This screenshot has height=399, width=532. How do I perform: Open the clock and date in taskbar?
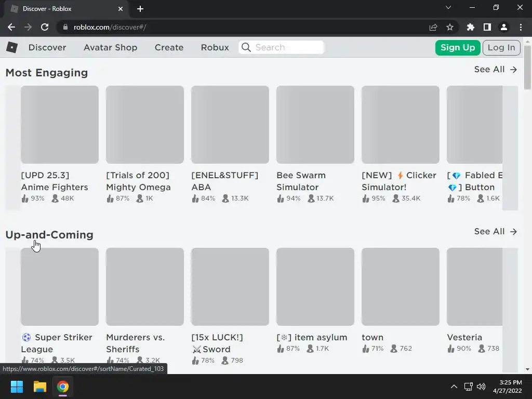(x=507, y=387)
